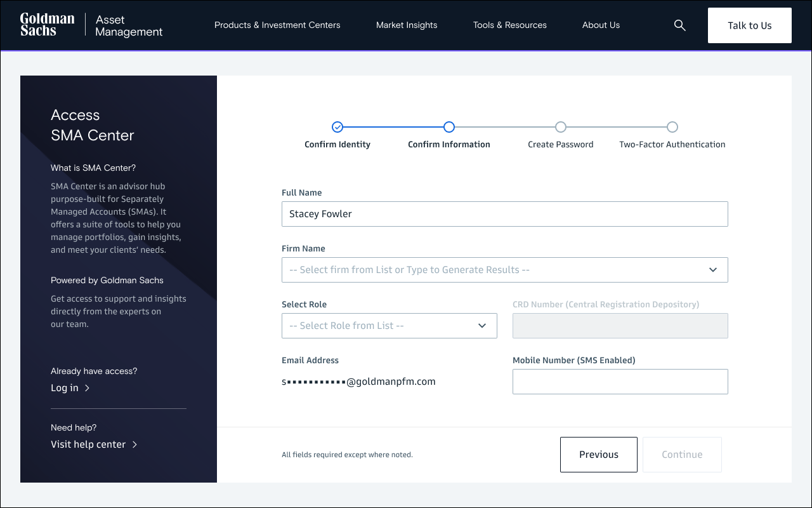The width and height of the screenshot is (812, 508).
Task: Click the arrow beside Log in
Action: pyautogui.click(x=88, y=388)
